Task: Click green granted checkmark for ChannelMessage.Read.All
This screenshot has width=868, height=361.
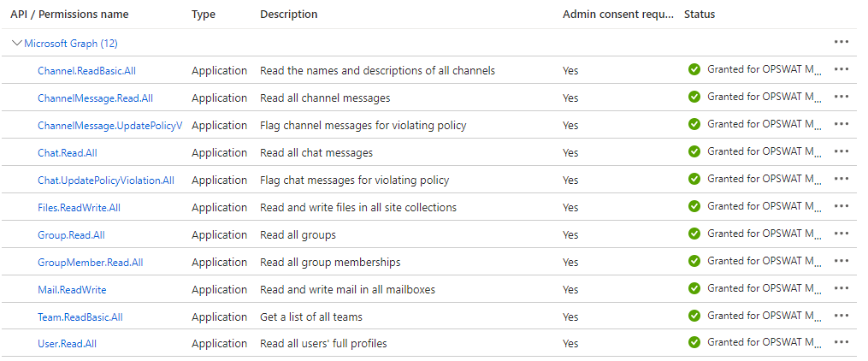Action: pyautogui.click(x=694, y=97)
